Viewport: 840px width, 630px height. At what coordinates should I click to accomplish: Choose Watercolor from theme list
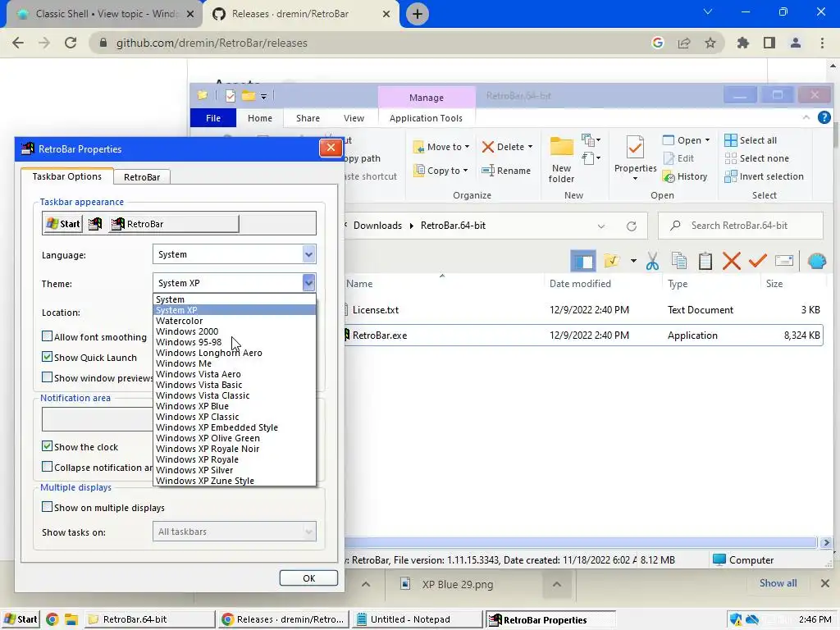[179, 321]
